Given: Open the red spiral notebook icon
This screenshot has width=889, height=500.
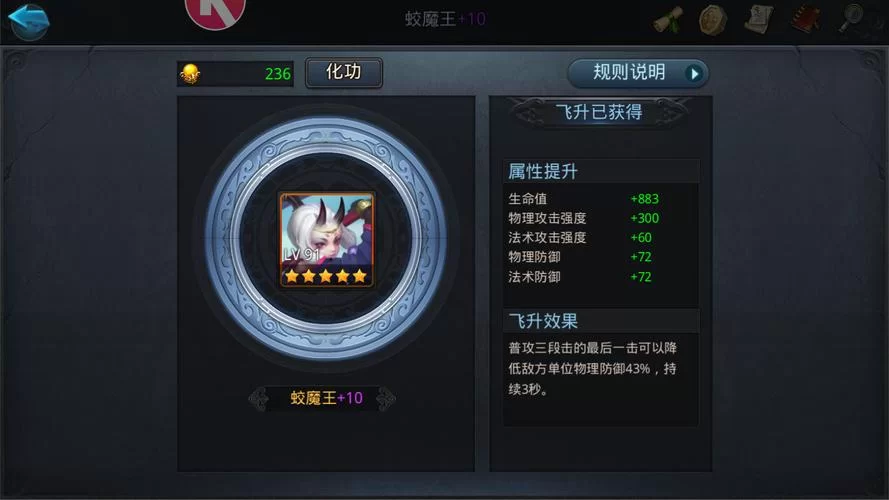Looking at the screenshot, I should tap(806, 19).
